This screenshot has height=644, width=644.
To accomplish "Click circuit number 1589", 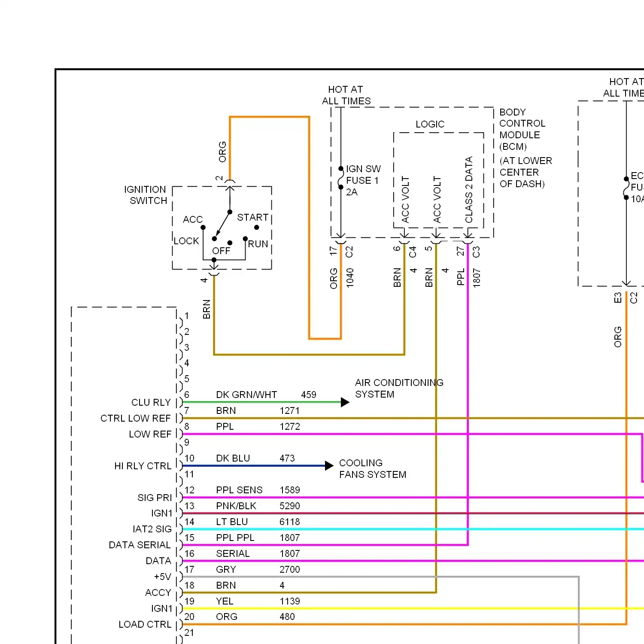I will [290, 490].
